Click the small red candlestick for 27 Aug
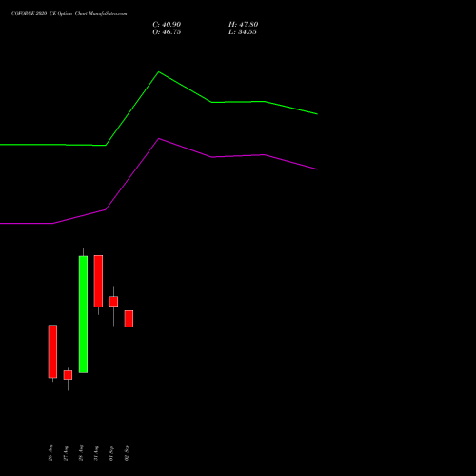This screenshot has height=476, width=476. [x=68, y=375]
